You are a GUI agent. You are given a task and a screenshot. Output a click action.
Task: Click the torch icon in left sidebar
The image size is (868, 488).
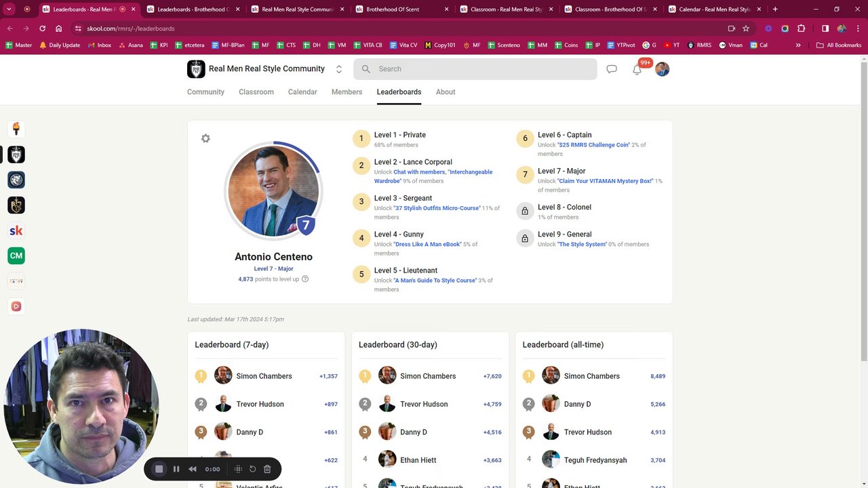[x=16, y=129]
